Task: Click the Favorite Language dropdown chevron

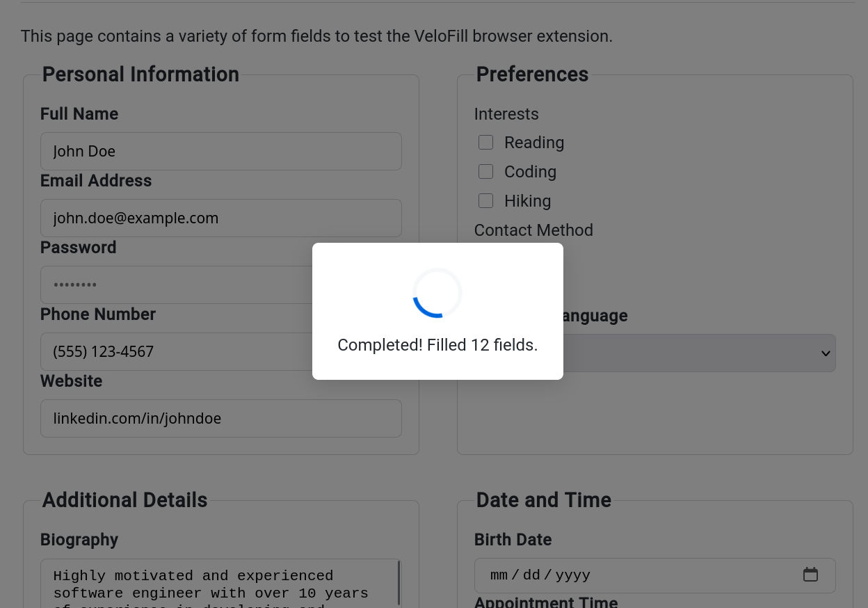Action: coord(826,353)
